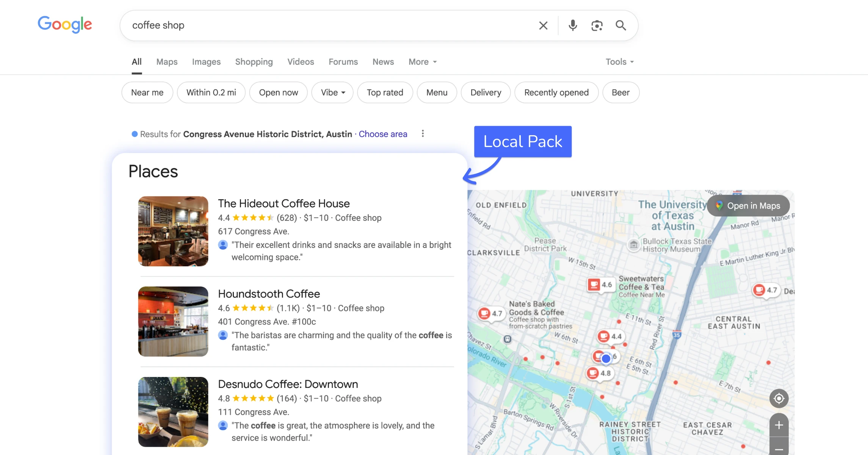
Task: Click the Choose area link
Action: coord(383,134)
